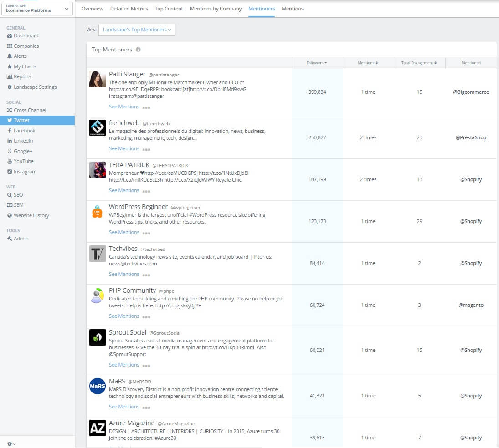The image size is (499, 448).
Task: Click Techvibes TV logo avatar
Action: click(x=98, y=254)
